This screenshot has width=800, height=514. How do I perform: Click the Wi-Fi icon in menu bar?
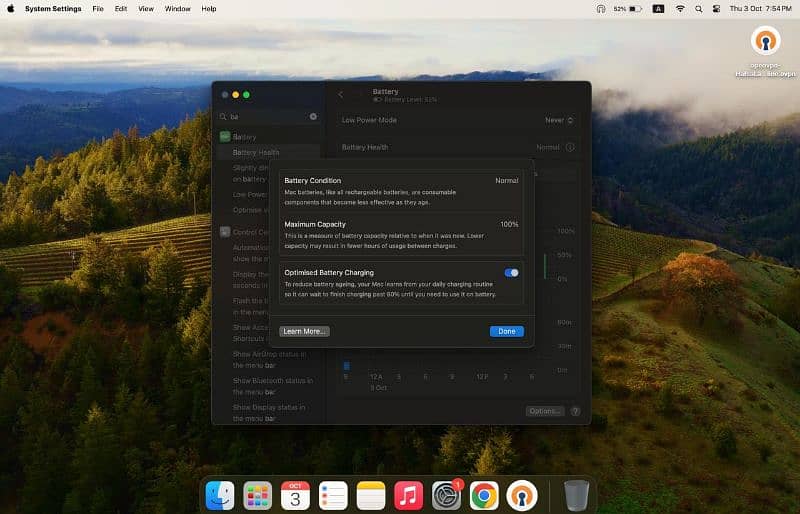pyautogui.click(x=680, y=8)
